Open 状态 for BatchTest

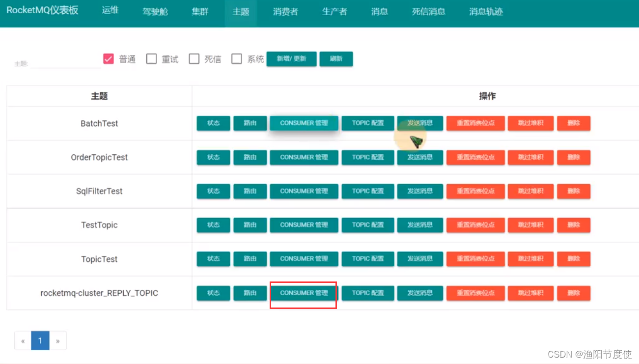pos(213,123)
